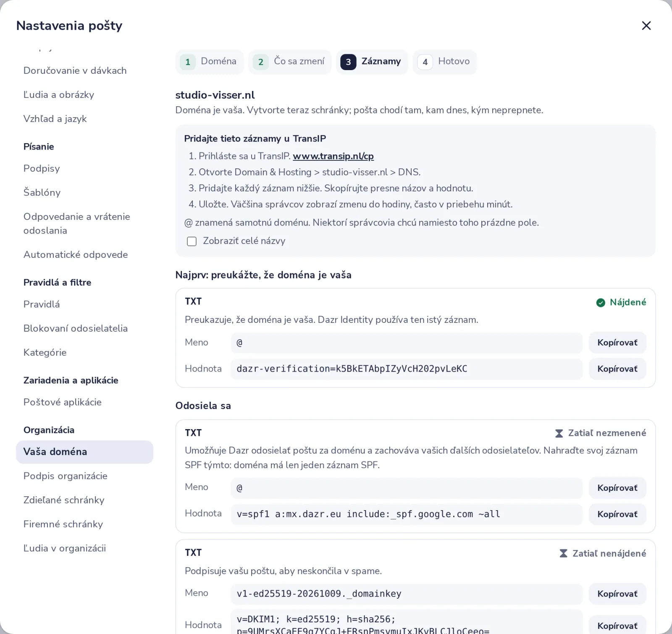Open the www.transip.nl/cp link
Image resolution: width=672 pixels, height=634 pixels.
333,156
